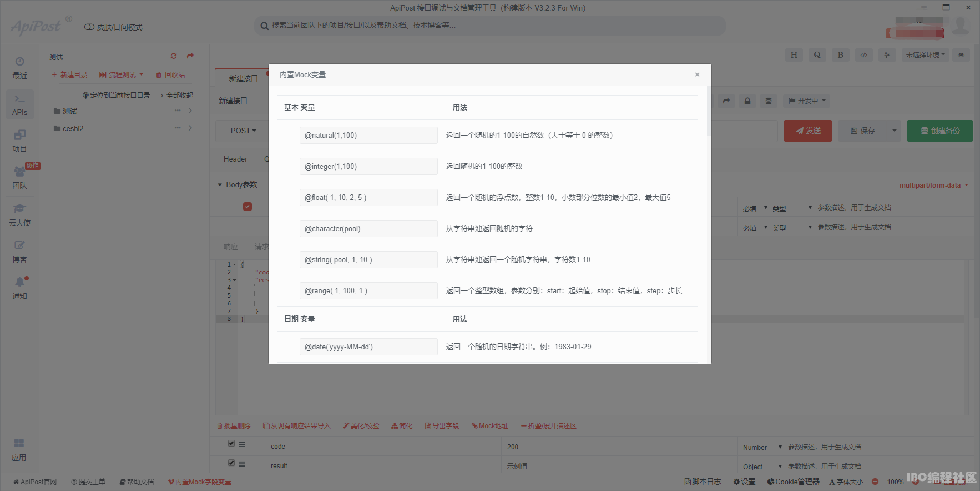The height and width of the screenshot is (491, 980).
Task: Open the 未选择环境 environment dropdown
Action: tap(925, 55)
